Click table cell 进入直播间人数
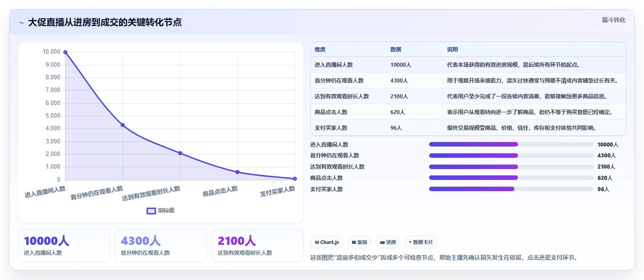 click(334, 65)
